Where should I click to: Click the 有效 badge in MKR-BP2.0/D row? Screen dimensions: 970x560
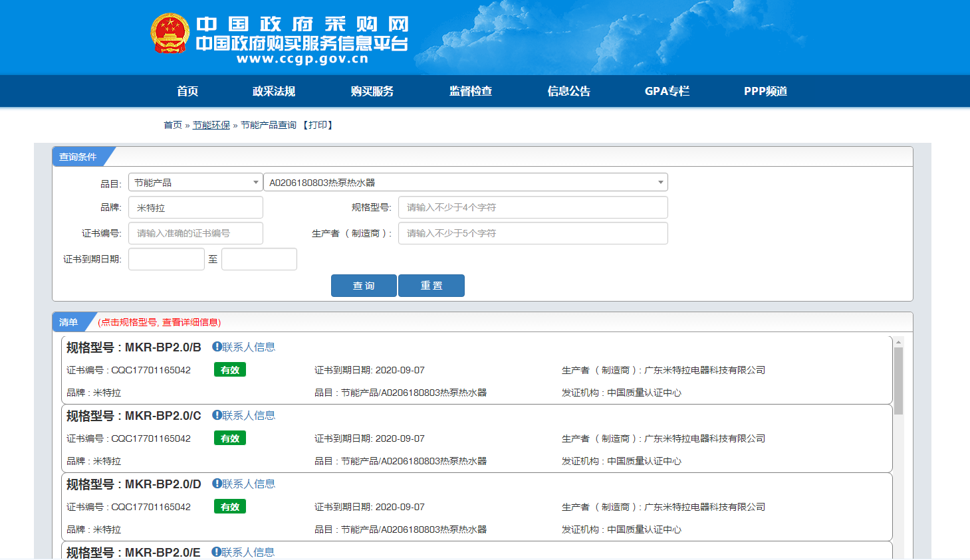230,507
